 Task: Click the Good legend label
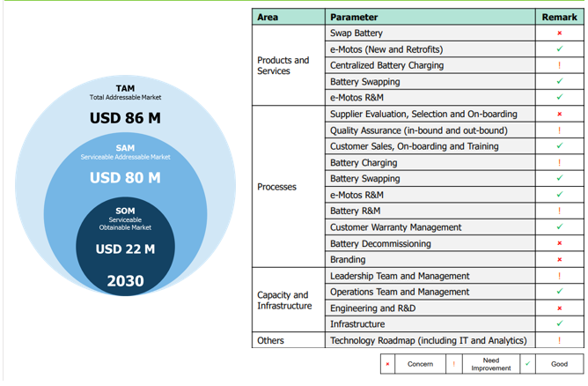(x=559, y=364)
